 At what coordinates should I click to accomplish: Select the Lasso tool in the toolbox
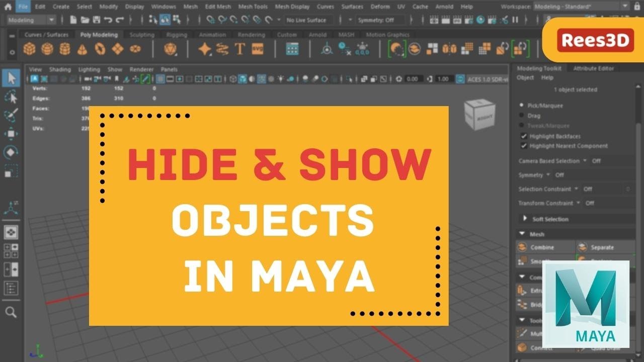click(11, 97)
